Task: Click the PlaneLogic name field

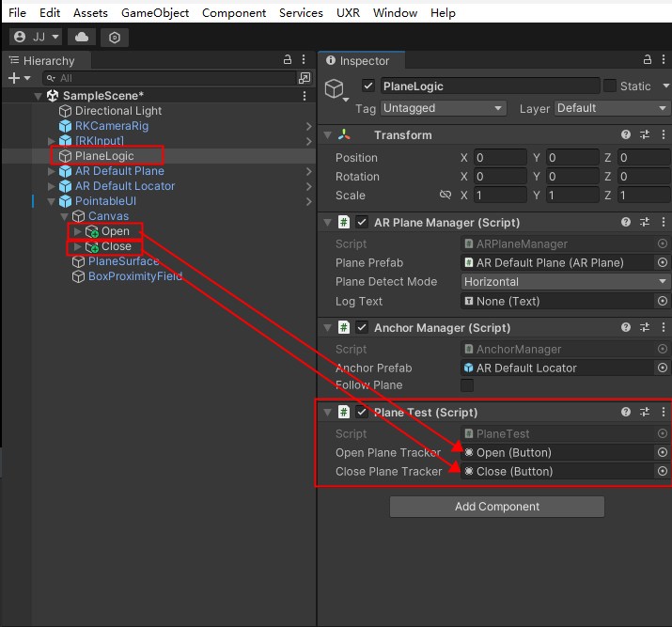Action: coord(490,86)
